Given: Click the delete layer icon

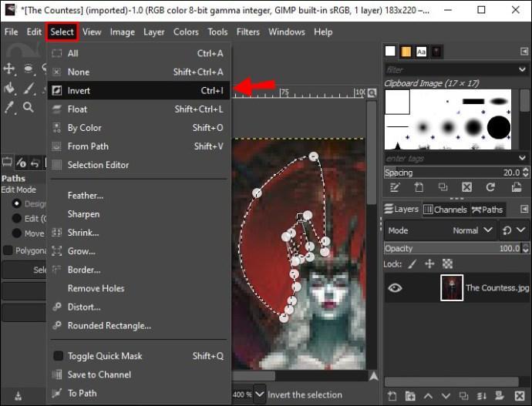Looking at the screenshot, I should (x=520, y=396).
